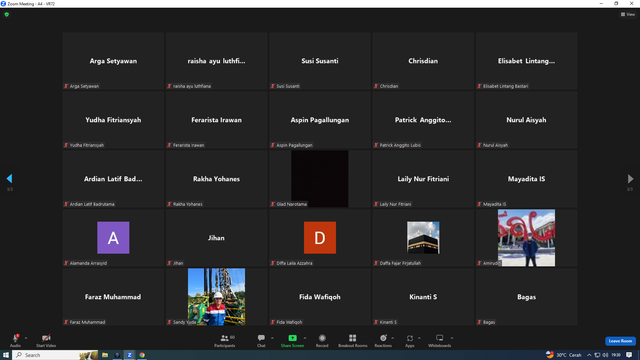Open the Chat panel
Screen dimensions: 640x360
261,340
